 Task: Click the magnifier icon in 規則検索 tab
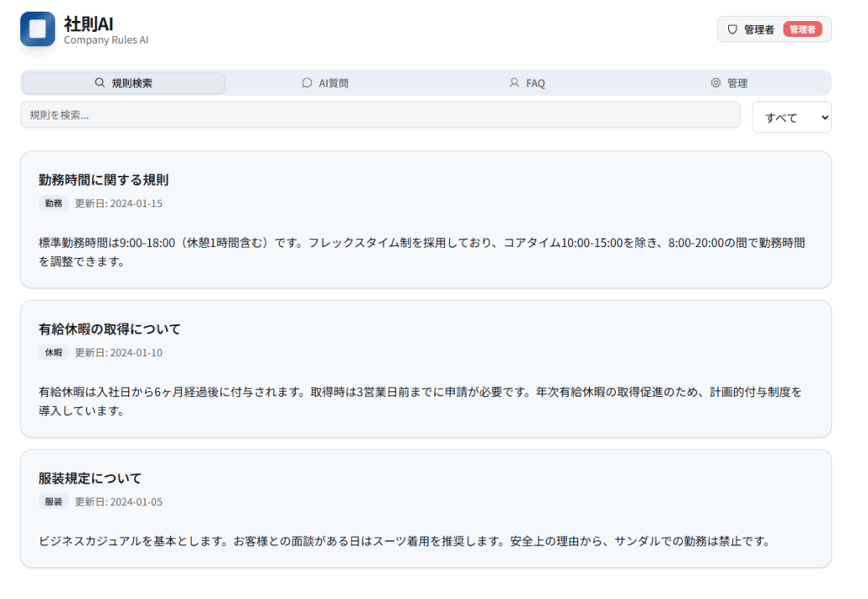(100, 83)
